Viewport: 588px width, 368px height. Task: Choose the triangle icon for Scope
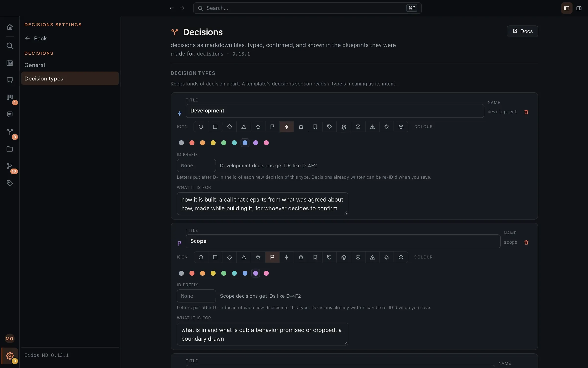(x=244, y=257)
